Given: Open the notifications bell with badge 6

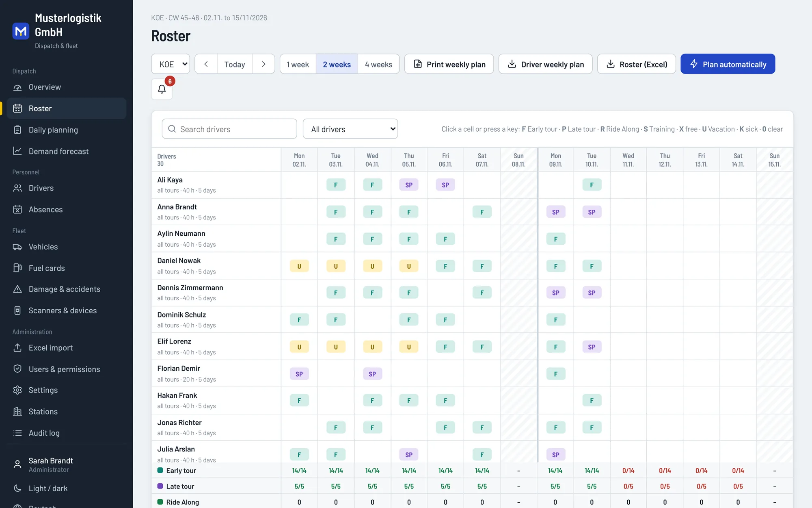Looking at the screenshot, I should [162, 89].
